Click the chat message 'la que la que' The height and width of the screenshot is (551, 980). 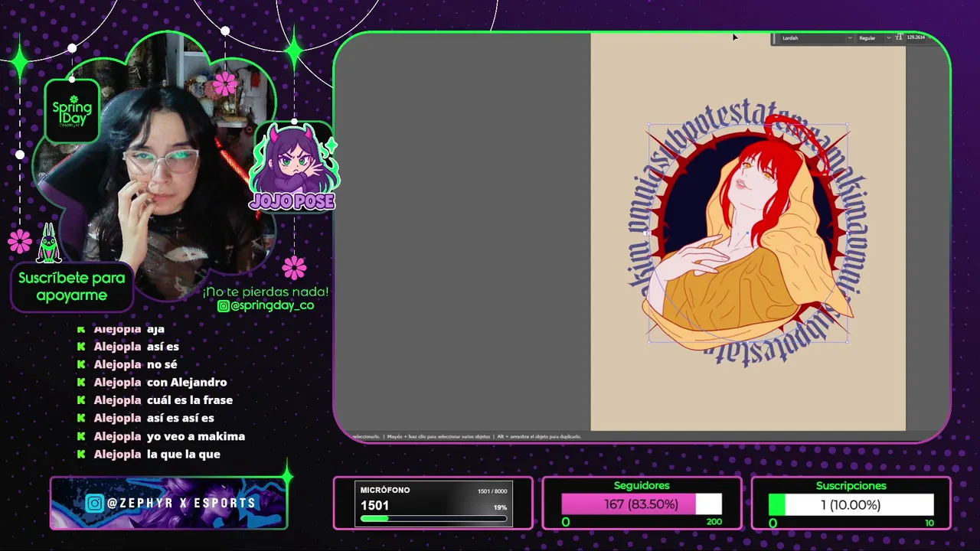click(x=184, y=454)
